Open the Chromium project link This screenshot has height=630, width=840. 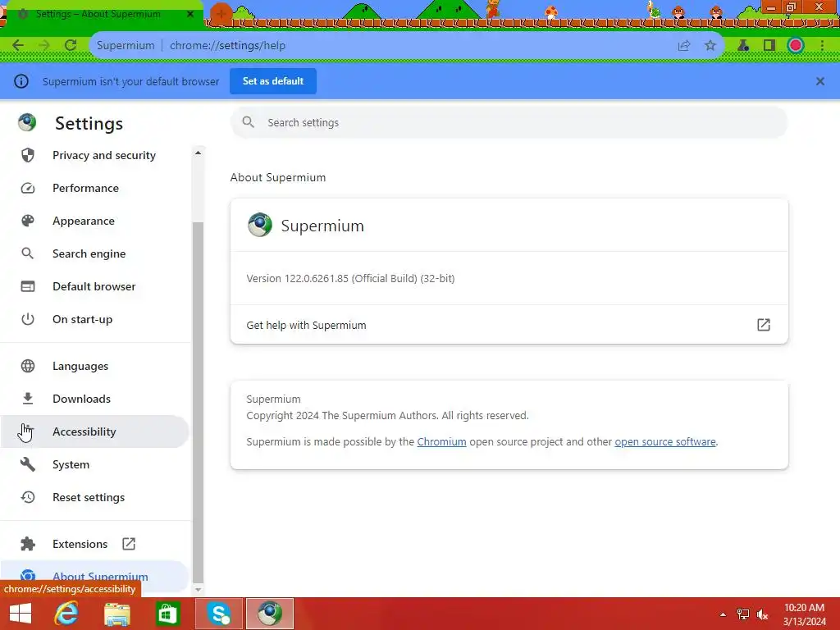(x=441, y=442)
